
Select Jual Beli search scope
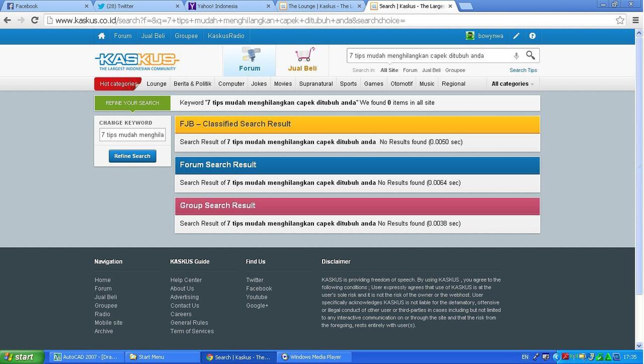click(x=431, y=70)
